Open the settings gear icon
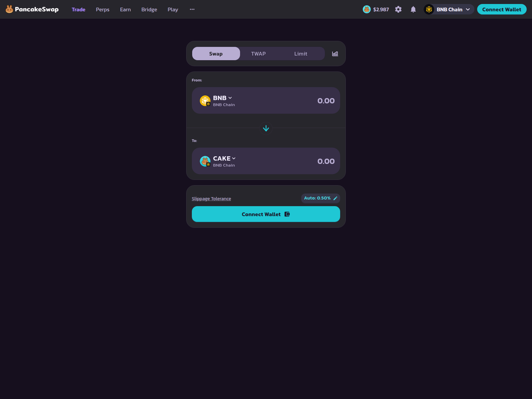Image resolution: width=532 pixels, height=399 pixels. coord(398,9)
